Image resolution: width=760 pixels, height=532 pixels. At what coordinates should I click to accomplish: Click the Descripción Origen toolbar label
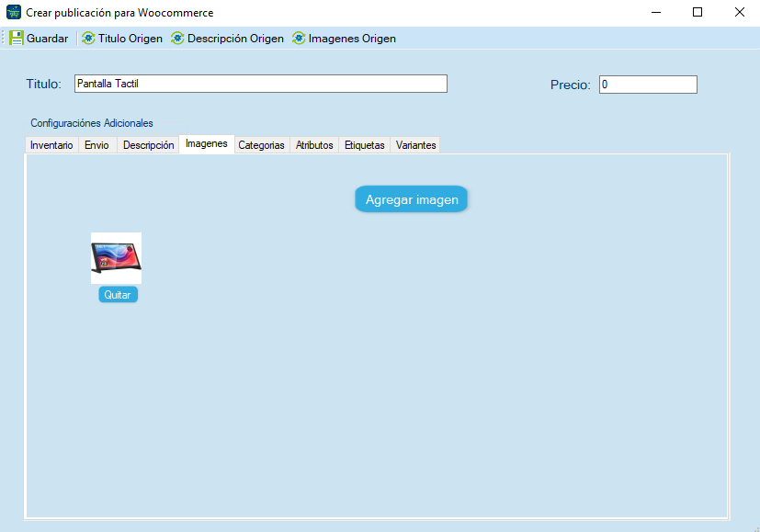click(x=235, y=39)
